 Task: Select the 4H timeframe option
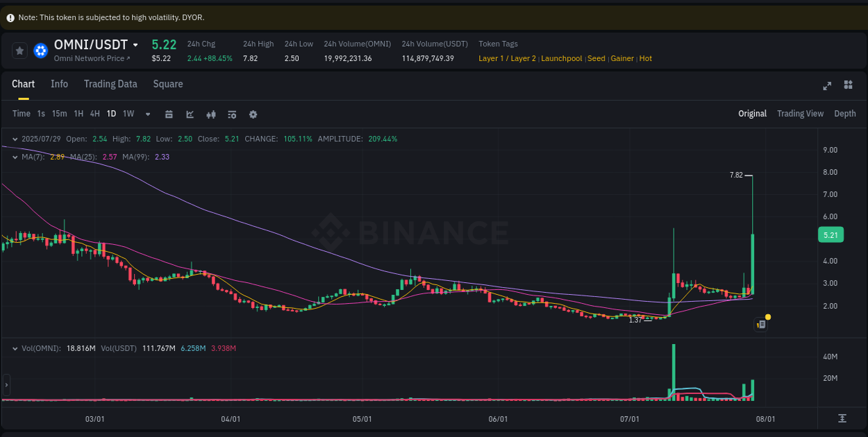(94, 113)
